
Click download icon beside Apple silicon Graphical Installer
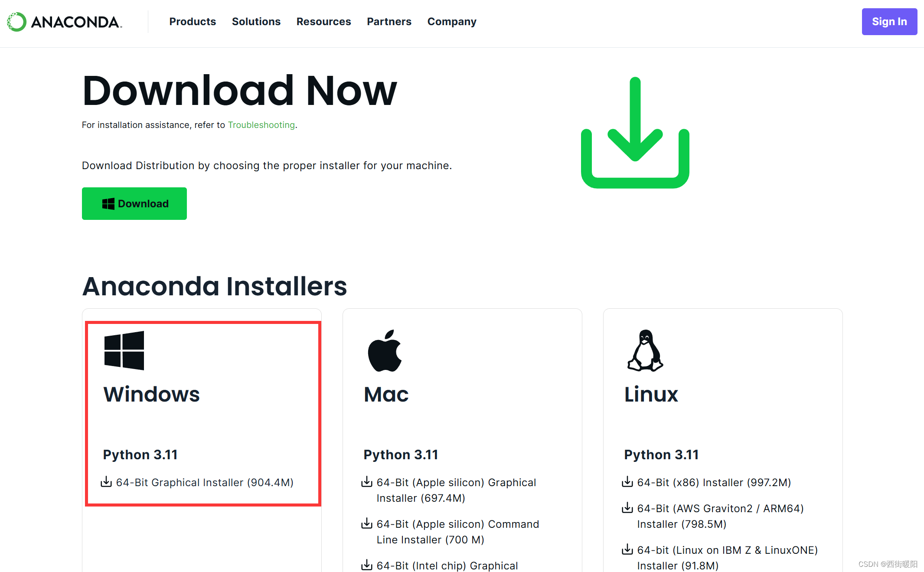point(367,482)
